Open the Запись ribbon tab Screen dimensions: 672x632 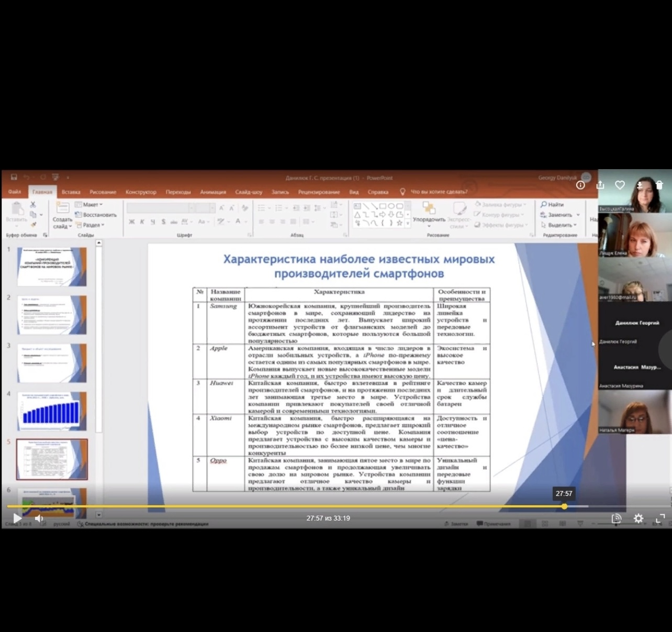tap(280, 192)
